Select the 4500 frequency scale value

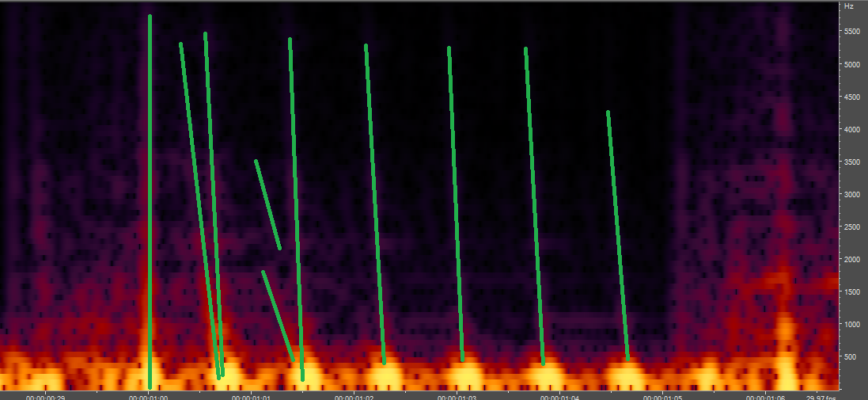click(x=851, y=97)
